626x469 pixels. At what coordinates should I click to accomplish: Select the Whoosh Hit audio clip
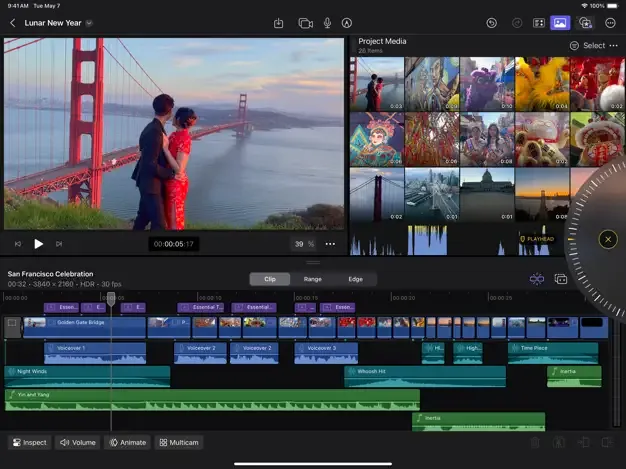[425, 376]
